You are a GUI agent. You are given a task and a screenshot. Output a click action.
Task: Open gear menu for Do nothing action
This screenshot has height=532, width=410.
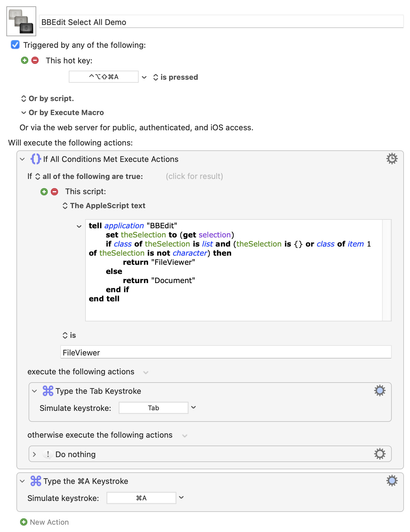[x=380, y=454]
